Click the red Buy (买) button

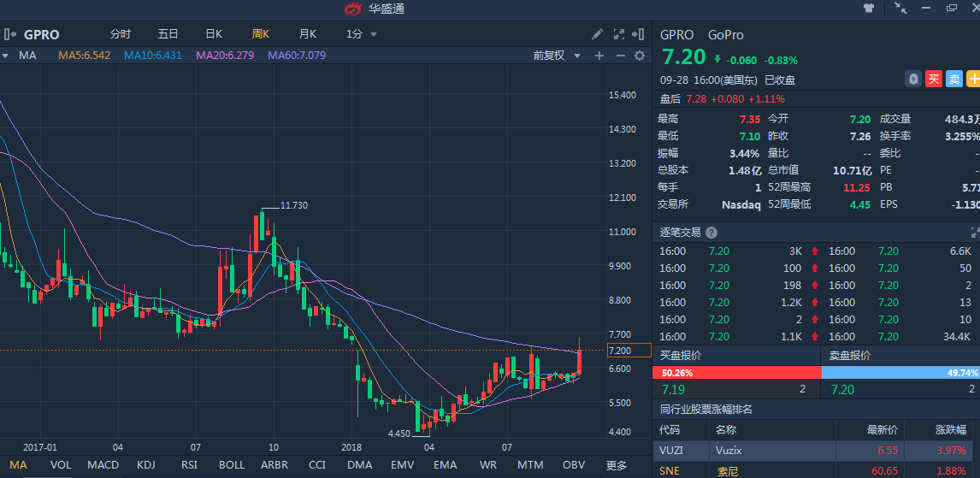(x=934, y=79)
